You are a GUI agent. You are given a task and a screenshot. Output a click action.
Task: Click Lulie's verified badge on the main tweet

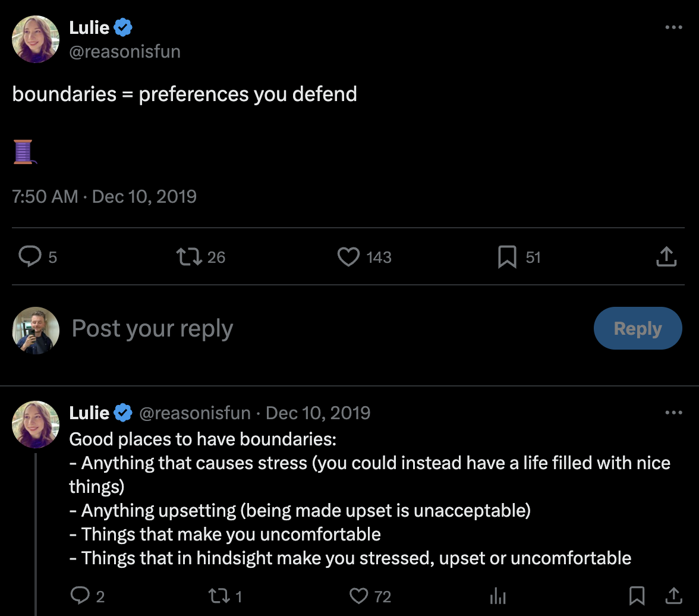pyautogui.click(x=123, y=27)
